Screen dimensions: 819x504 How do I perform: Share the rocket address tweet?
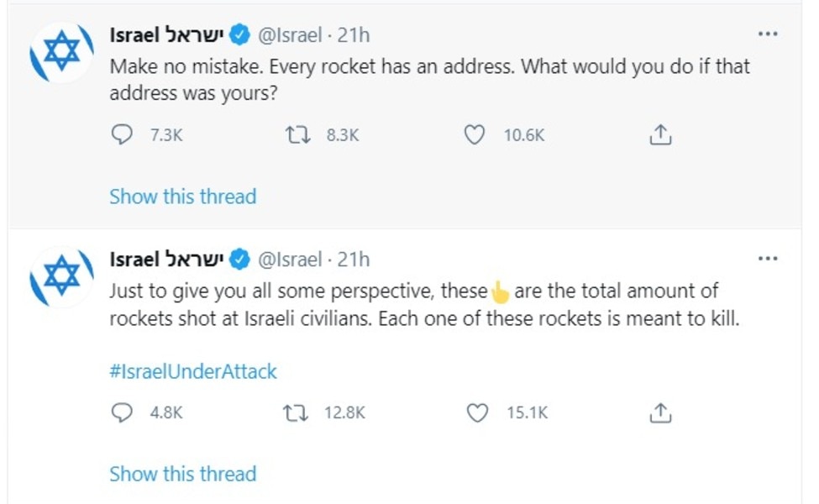point(660,134)
